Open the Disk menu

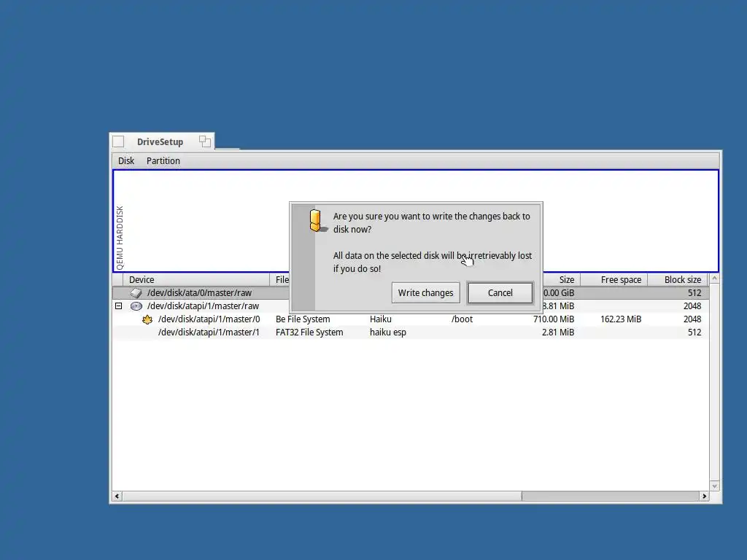click(x=126, y=161)
